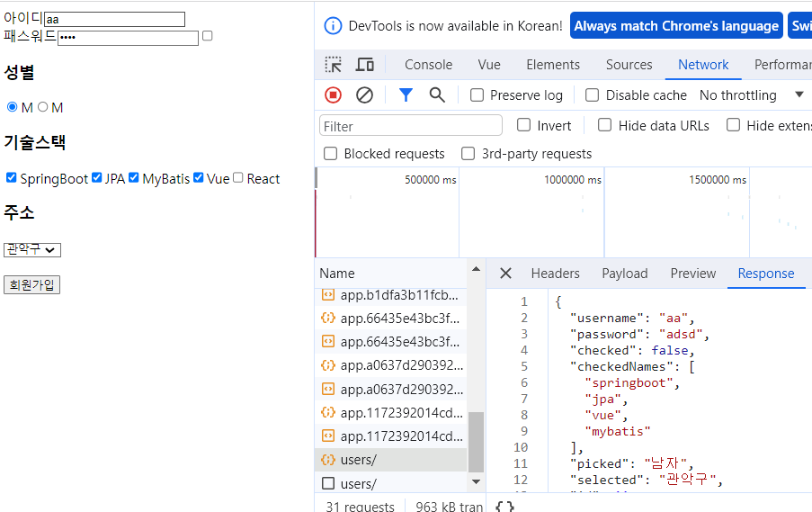Open the 관악구 address dropdown
Image resolution: width=812 pixels, height=512 pixels.
point(32,250)
